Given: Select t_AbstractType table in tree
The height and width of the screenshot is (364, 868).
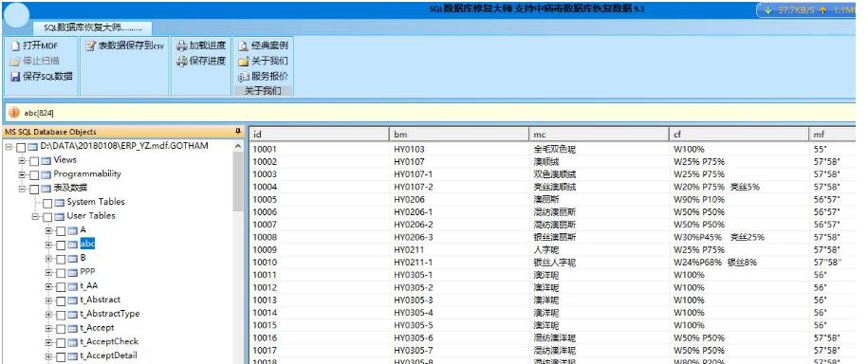Looking at the screenshot, I should click(x=110, y=314).
